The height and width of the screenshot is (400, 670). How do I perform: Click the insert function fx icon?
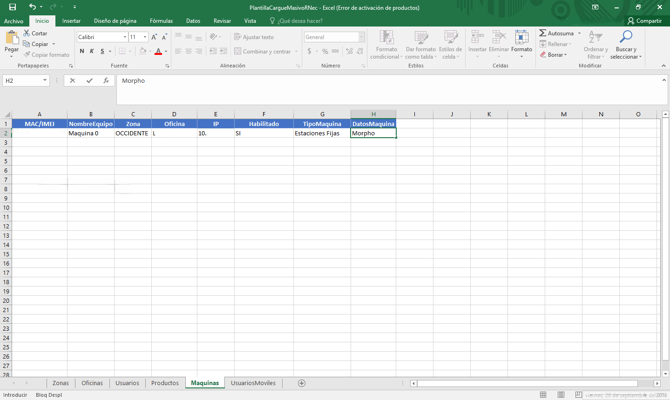[106, 81]
